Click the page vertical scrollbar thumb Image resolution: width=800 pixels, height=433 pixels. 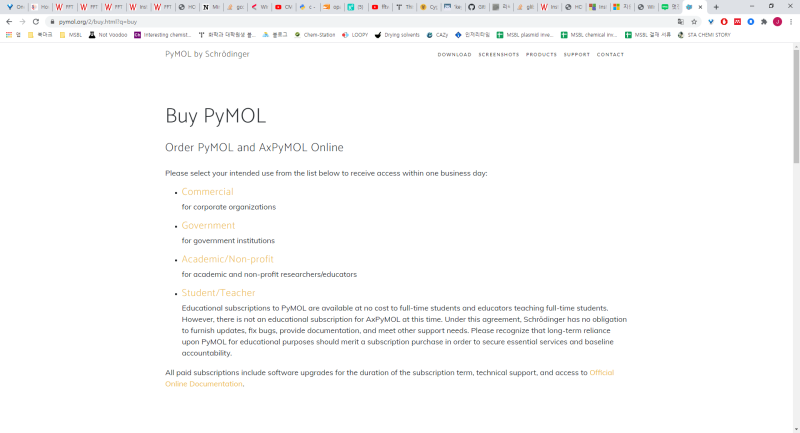[x=796, y=106]
